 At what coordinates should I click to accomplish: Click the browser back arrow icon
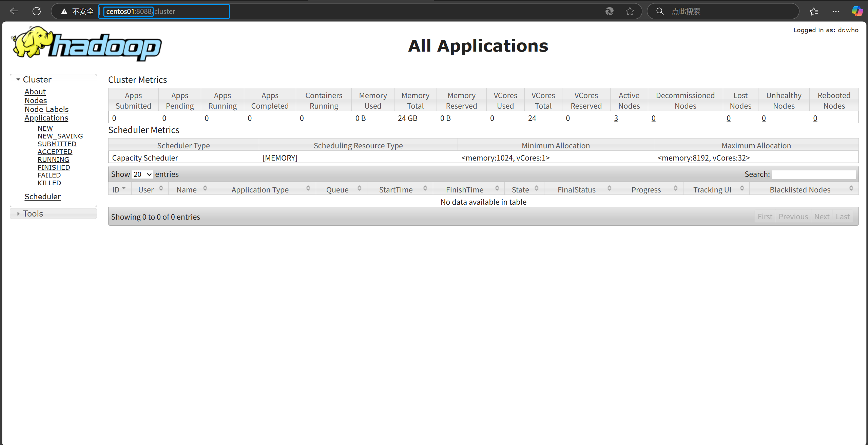point(14,11)
